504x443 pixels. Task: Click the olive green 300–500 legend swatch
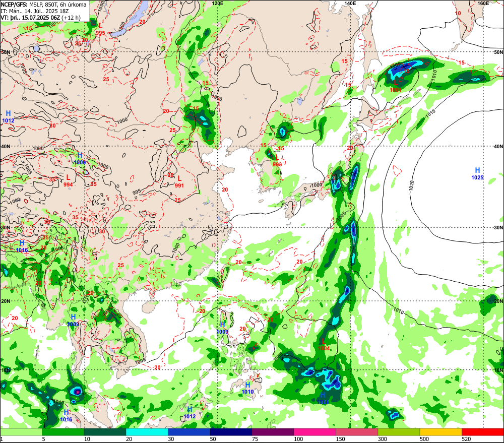click(399, 432)
